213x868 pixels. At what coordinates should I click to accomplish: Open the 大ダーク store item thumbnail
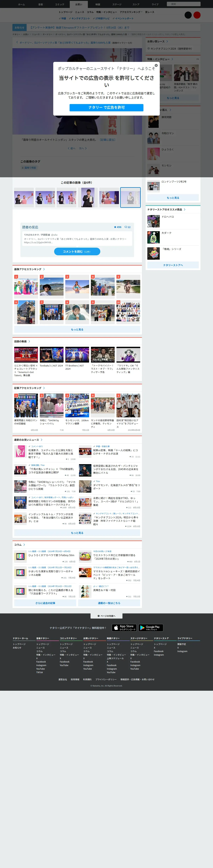154,237
